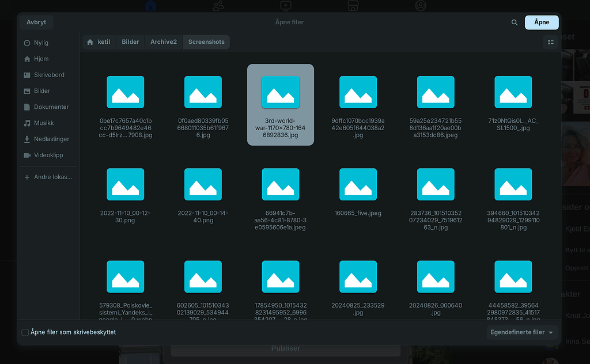Screen dimensions: 590x364
Task: Open the profile icon in top navigation
Action: 421,5
